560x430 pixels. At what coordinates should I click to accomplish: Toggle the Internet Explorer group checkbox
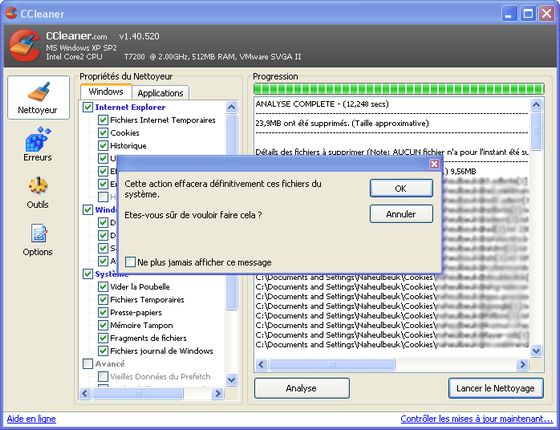pos(88,107)
